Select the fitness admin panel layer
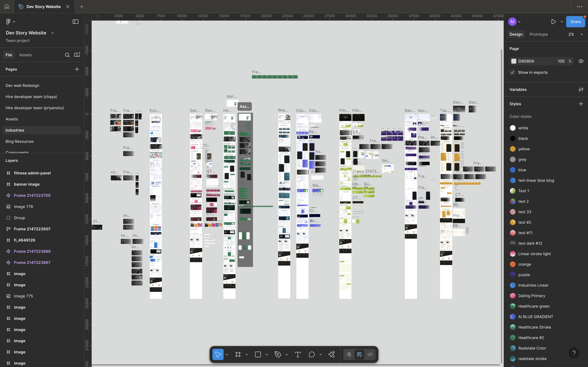The height and width of the screenshot is (367, 588). (x=32, y=173)
